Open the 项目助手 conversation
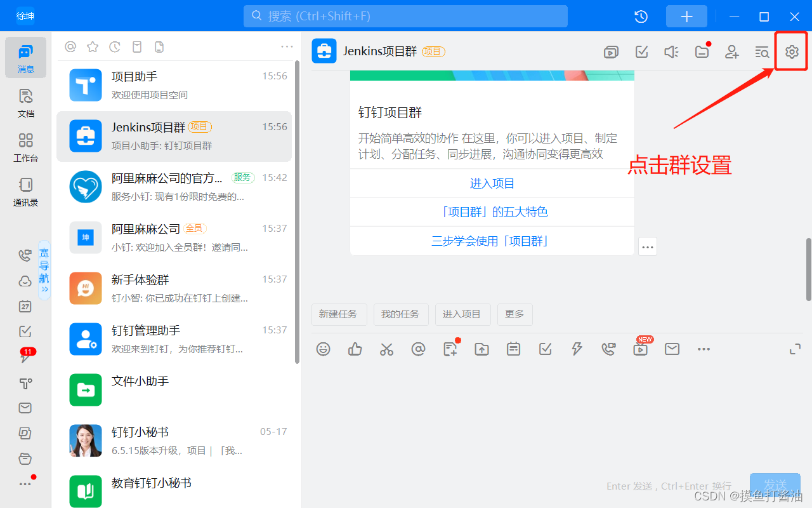This screenshot has width=812, height=508. 174,86
